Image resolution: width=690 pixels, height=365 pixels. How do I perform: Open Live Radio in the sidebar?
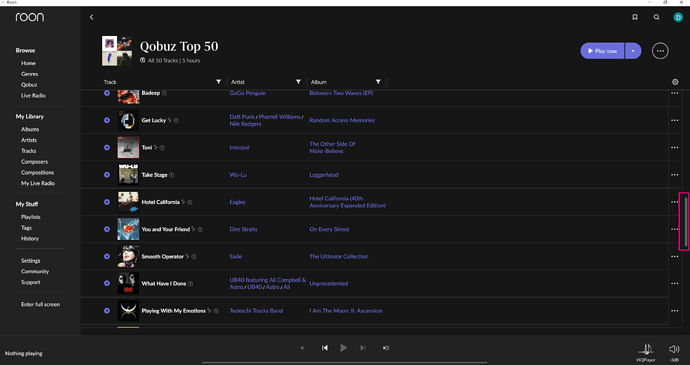(33, 96)
